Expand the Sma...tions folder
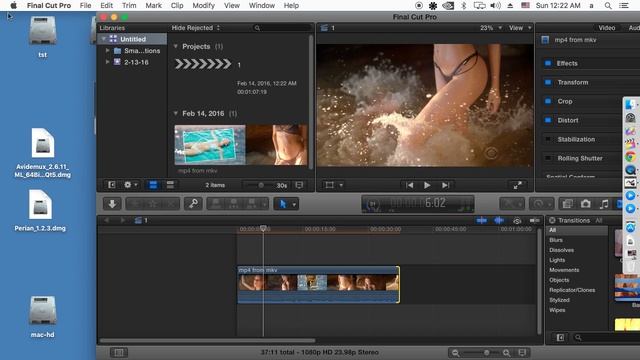Screen dimensions: 640x360 point(107,51)
